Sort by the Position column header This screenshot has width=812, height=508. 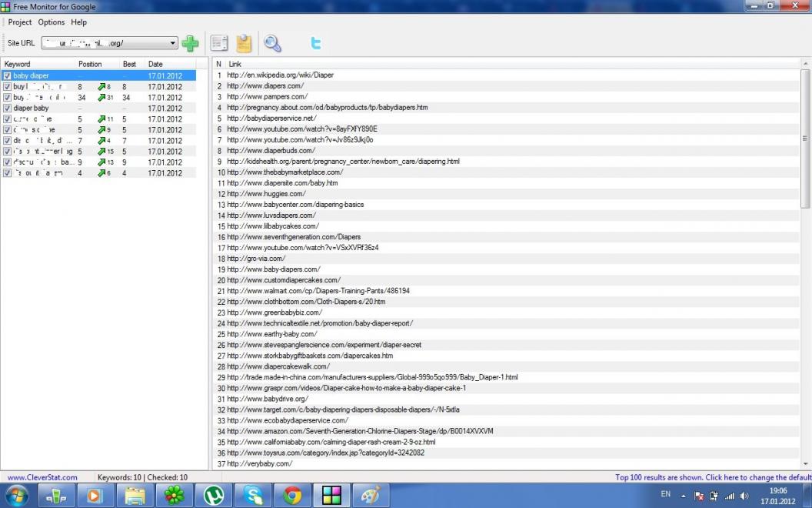[98, 65]
